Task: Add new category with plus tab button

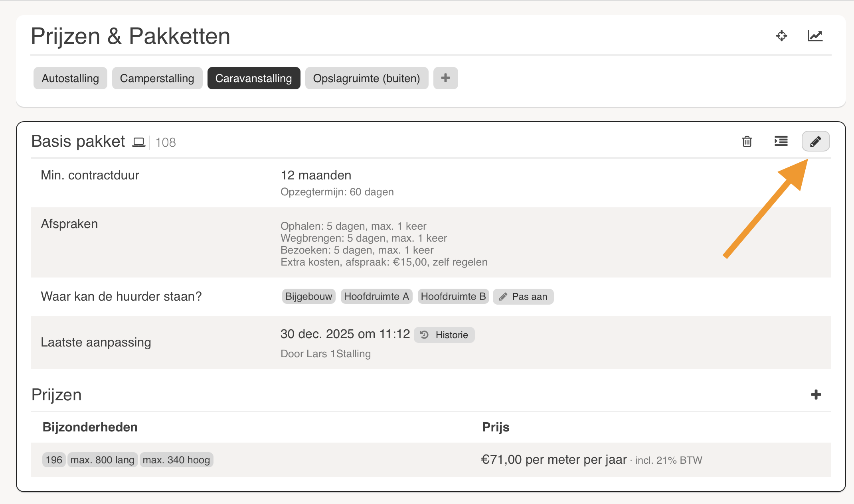Action: click(445, 78)
